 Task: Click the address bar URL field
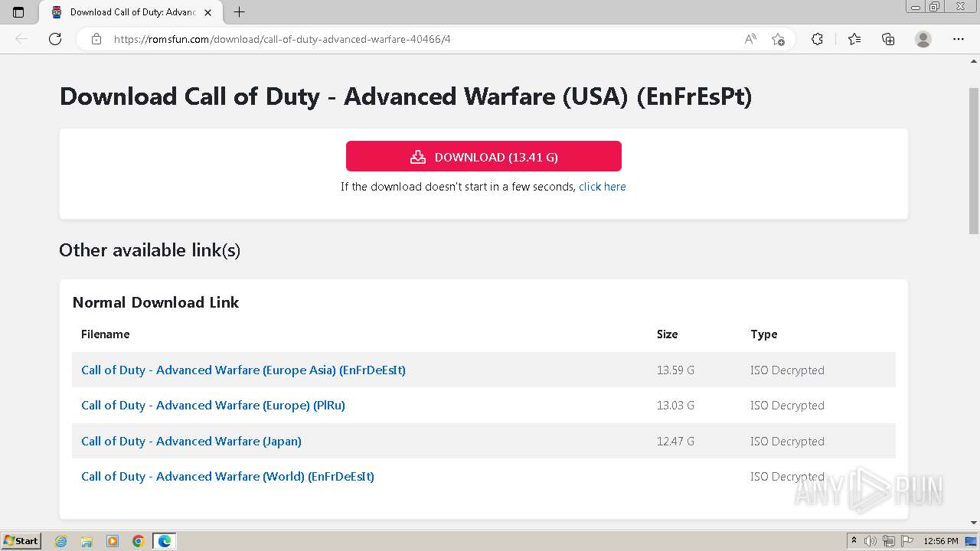coord(421,39)
